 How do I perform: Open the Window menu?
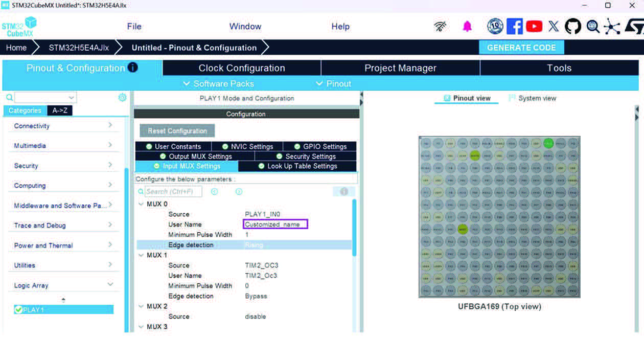(x=245, y=27)
